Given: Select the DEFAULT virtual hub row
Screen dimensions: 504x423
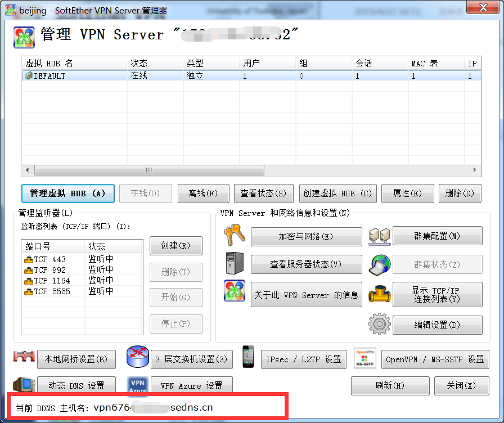Looking at the screenshot, I should click(49, 76).
